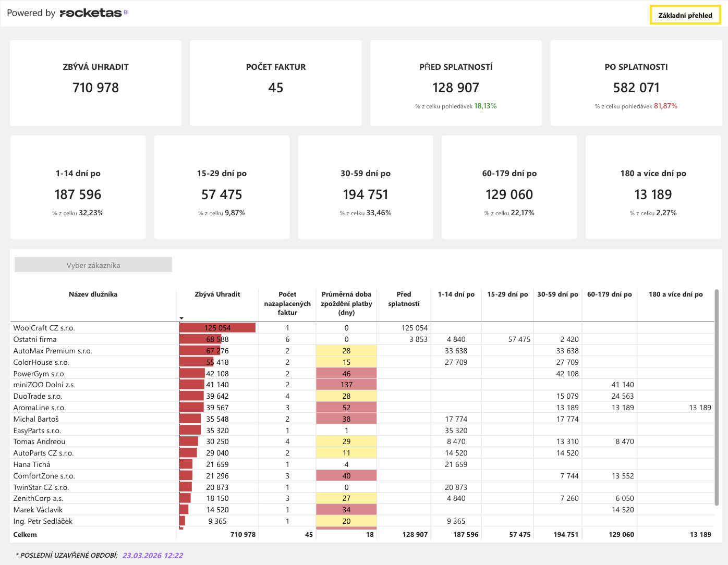Click the Rocketas BI logo
Screen dimensions: 728x565
click(x=94, y=13)
